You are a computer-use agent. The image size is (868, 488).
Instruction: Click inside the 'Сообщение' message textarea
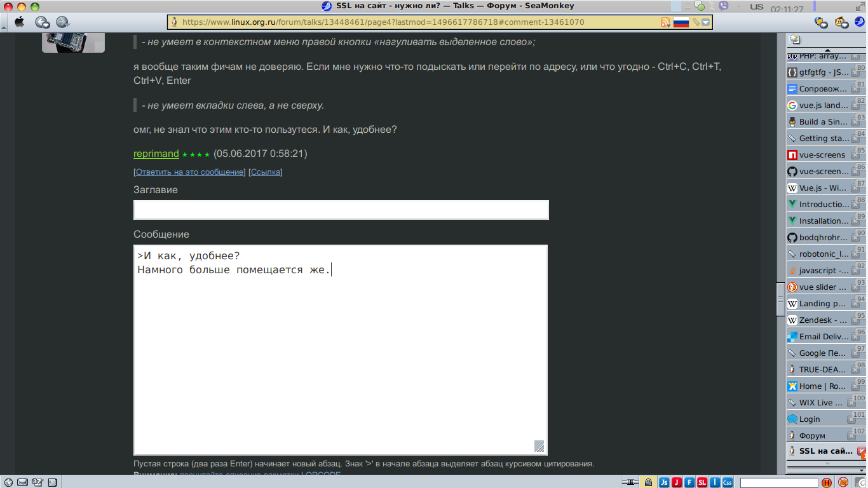click(x=341, y=350)
